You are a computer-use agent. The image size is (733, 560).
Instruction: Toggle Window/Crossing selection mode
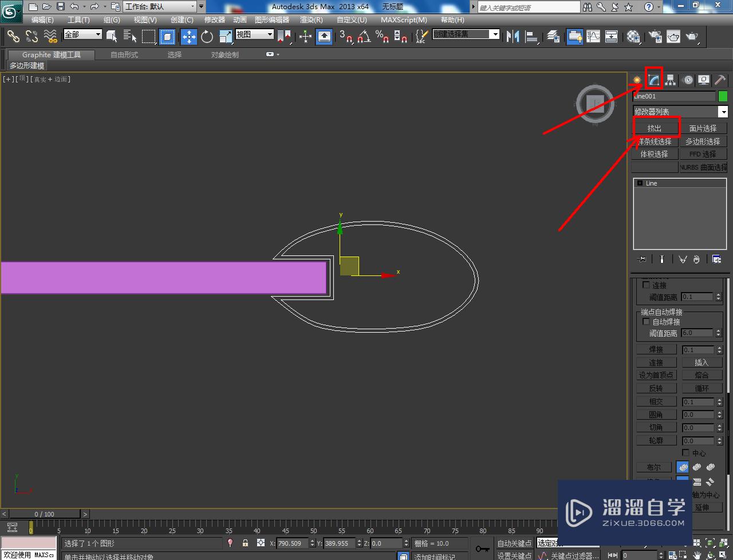coord(167,37)
